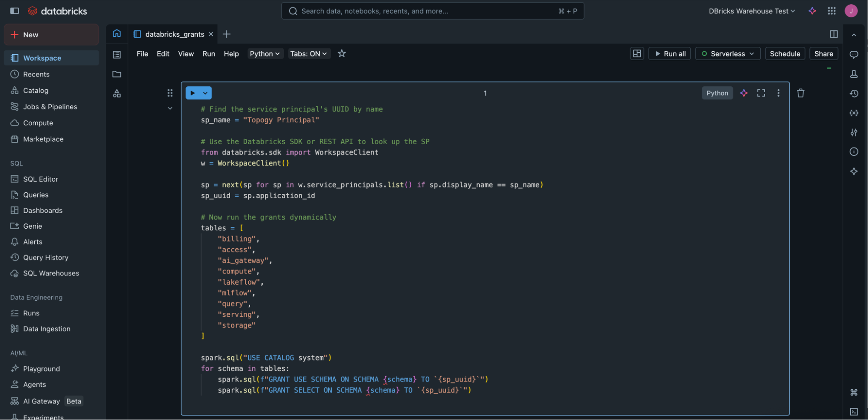Click the Share button
Screen dimensions: 868x420
click(x=823, y=53)
